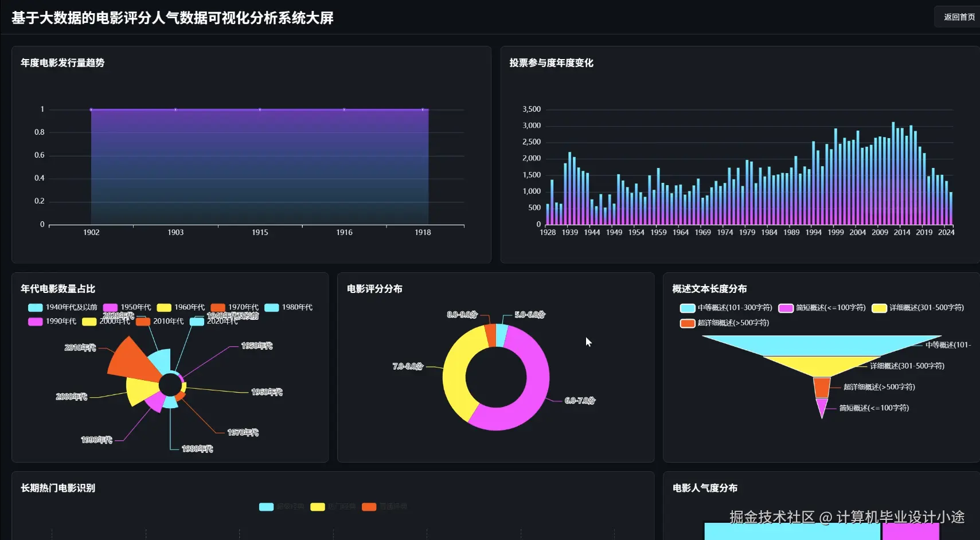Click the 1902 data point on trend line
This screenshot has height=540, width=980.
click(x=91, y=109)
